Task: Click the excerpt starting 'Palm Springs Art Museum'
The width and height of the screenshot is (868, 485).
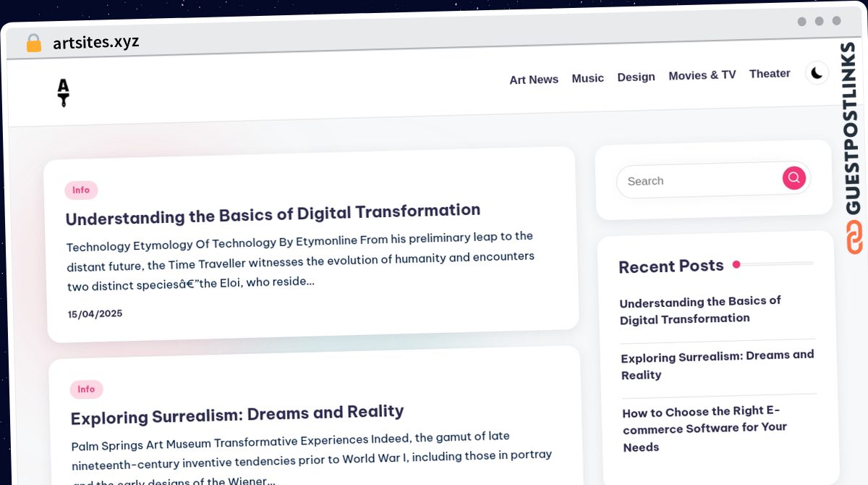Action: point(312,460)
